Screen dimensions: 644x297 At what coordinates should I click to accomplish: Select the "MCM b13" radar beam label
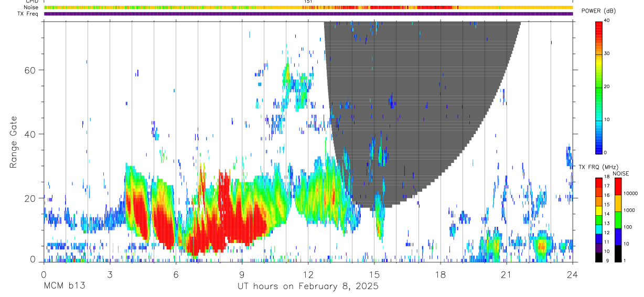click(x=65, y=286)
